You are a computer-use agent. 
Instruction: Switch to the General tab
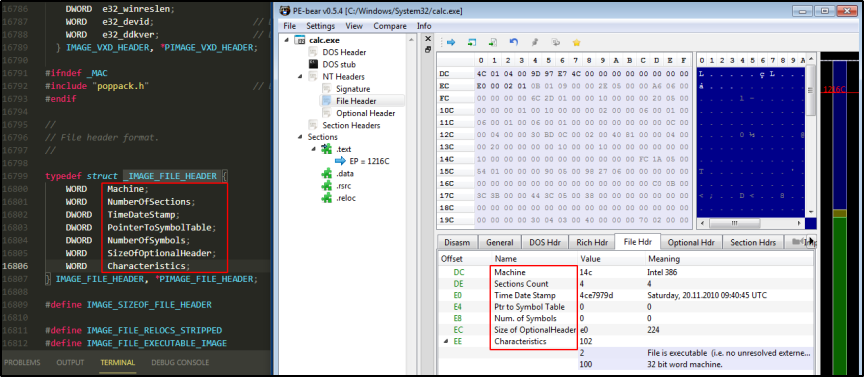point(500,243)
